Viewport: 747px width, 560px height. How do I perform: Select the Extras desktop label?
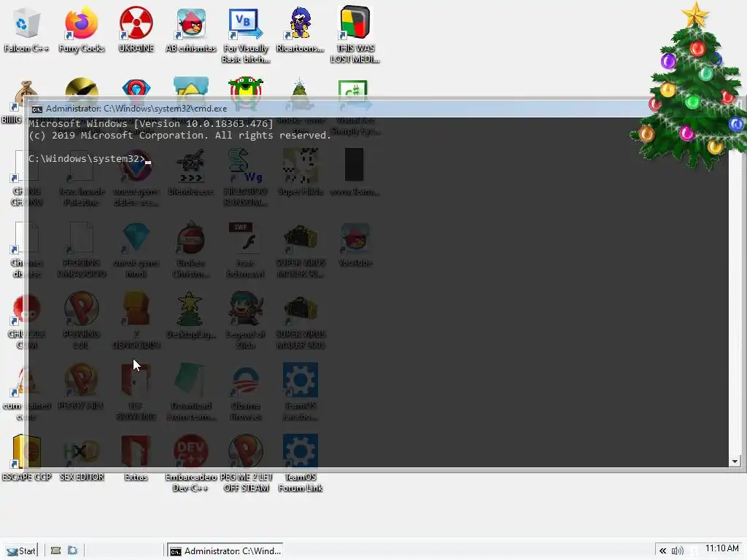(x=136, y=477)
